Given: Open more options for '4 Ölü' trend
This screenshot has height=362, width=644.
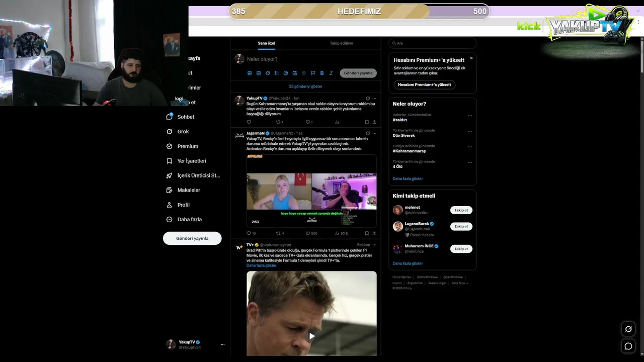Looking at the screenshot, I should tap(470, 162).
